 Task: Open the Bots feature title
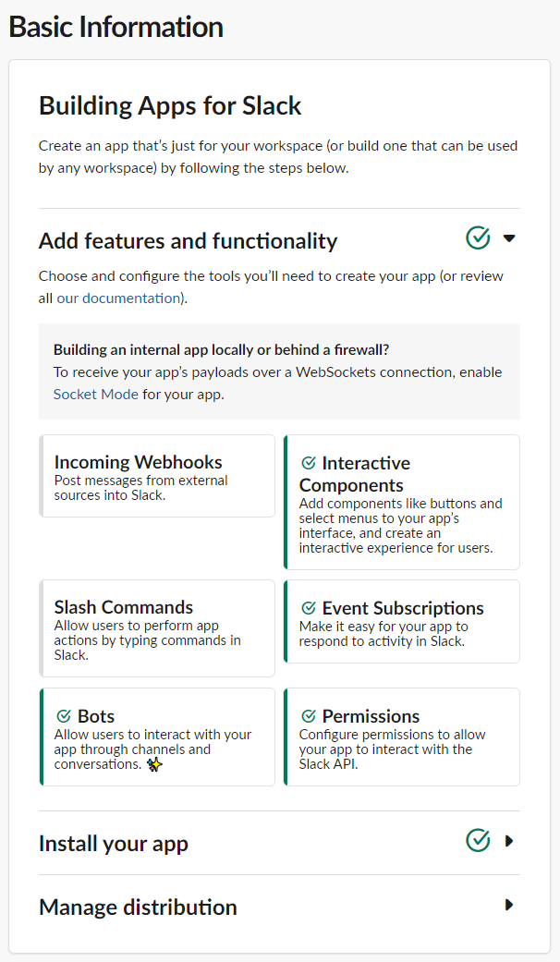click(x=96, y=716)
